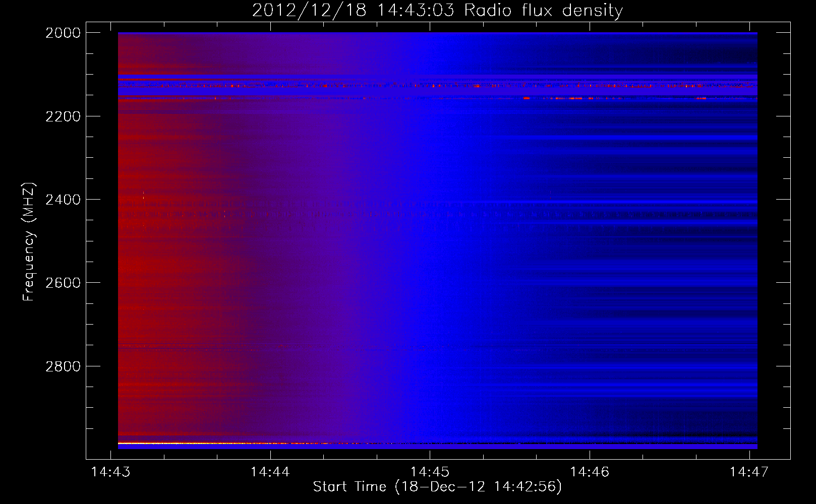Click the 14:47 time tick label
This screenshot has width=816, height=504.
point(749,472)
